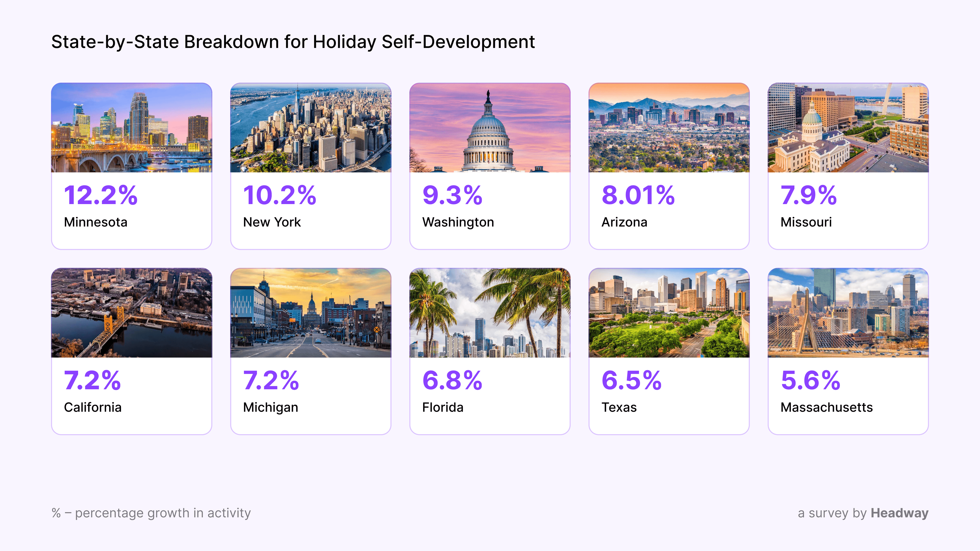Select the Florida state name text
Viewport: 980px width, 551px height.
coord(443,407)
